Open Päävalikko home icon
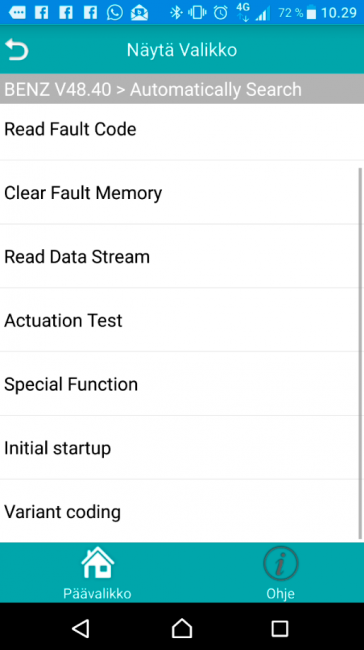Viewport: 364px width, 650px height. (97, 563)
